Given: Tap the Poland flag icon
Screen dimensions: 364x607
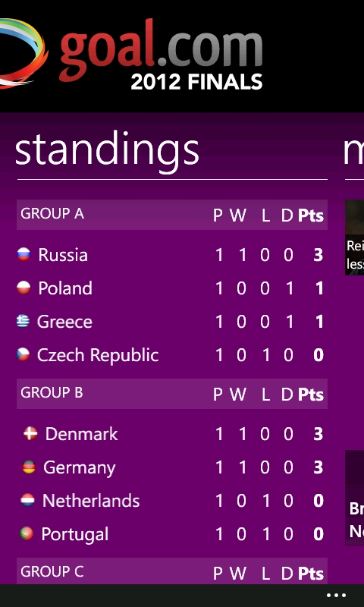Looking at the screenshot, I should 24,288.
